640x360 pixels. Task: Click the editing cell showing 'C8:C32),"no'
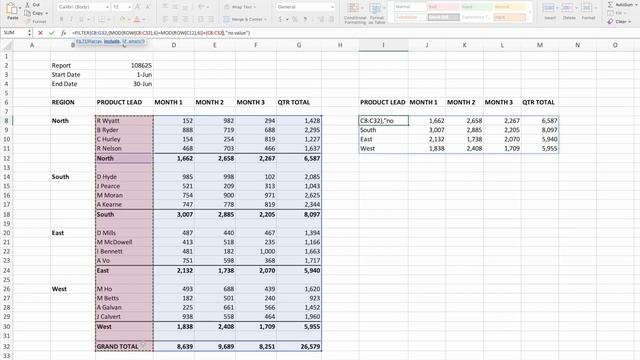383,121
